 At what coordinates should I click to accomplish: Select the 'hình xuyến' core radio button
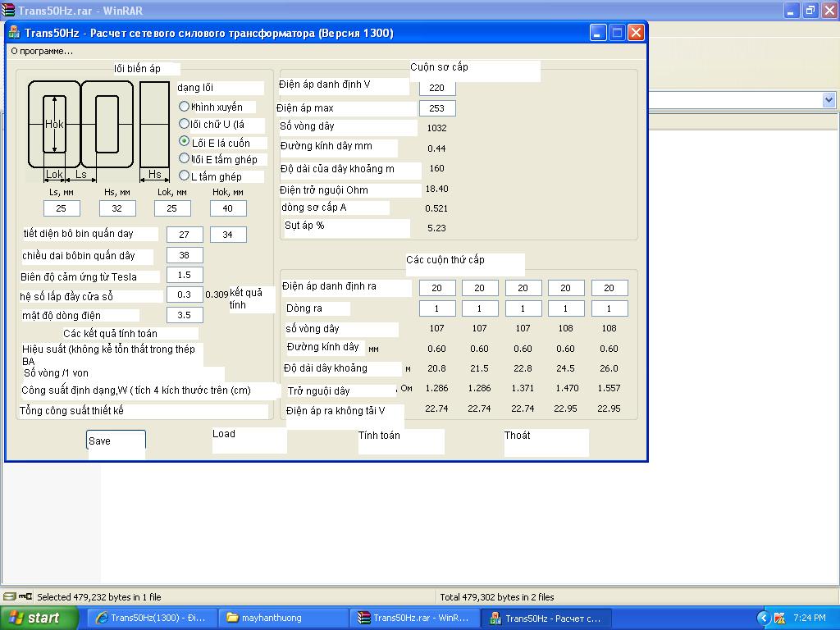tap(185, 107)
